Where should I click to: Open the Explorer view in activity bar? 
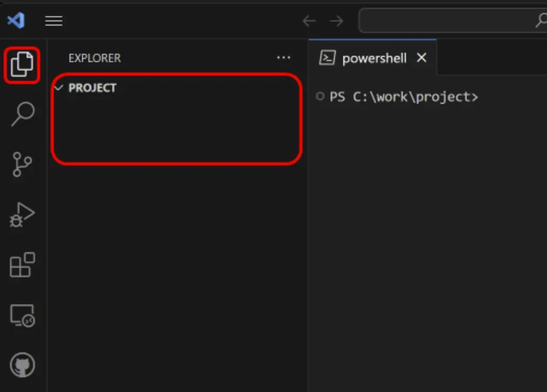tap(22, 65)
